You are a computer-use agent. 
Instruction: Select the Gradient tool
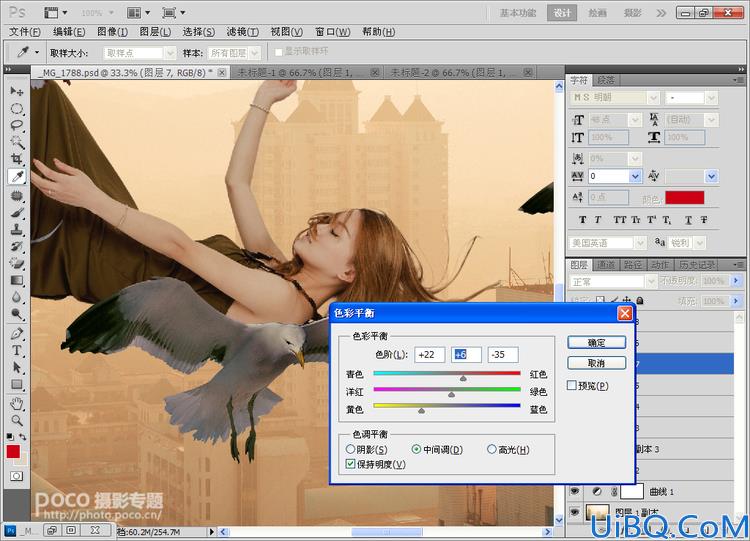point(17,280)
